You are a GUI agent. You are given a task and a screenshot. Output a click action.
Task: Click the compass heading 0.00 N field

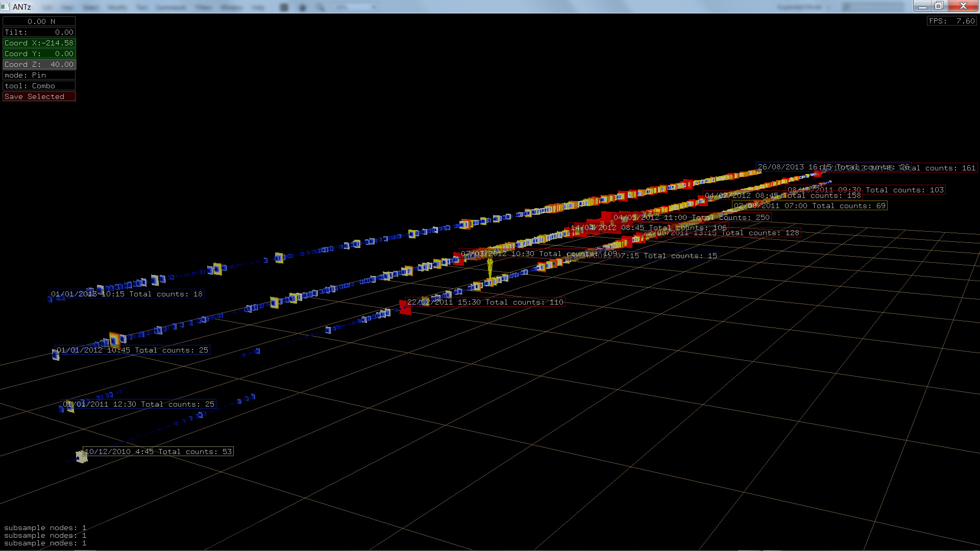pyautogui.click(x=39, y=21)
